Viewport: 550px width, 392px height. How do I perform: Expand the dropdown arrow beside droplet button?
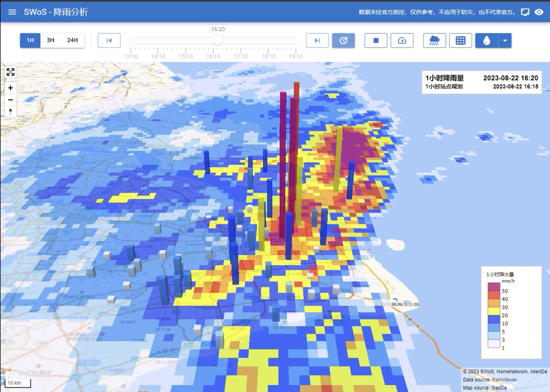pos(505,41)
